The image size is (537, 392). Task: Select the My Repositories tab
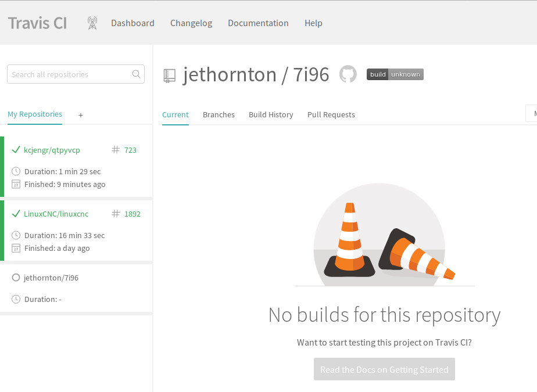coord(35,114)
